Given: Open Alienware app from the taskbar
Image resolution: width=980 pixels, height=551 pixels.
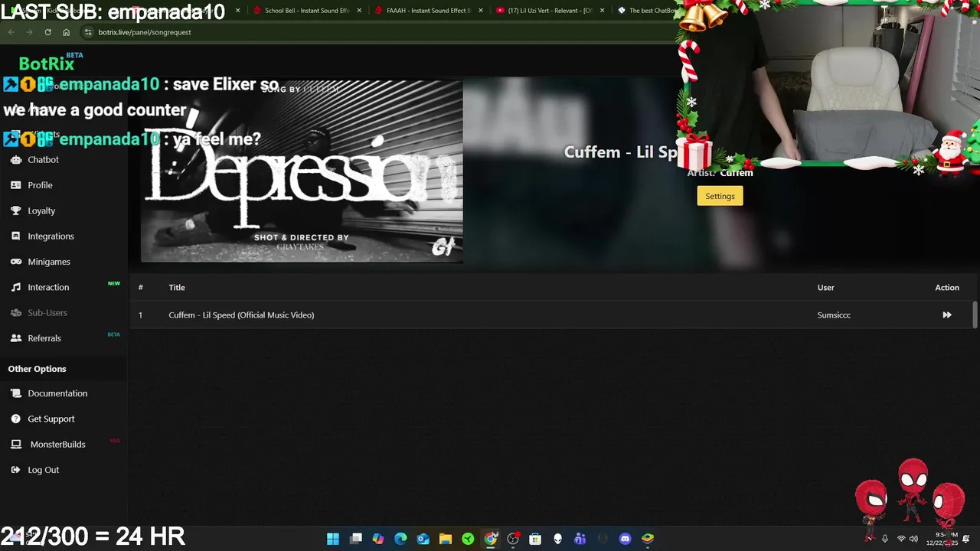Looking at the screenshot, I should [x=557, y=539].
